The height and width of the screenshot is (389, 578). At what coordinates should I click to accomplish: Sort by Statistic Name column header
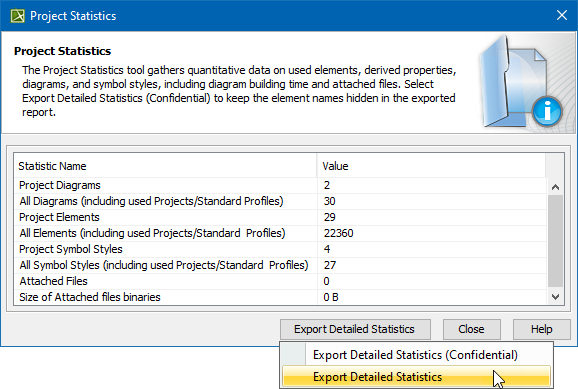165,166
